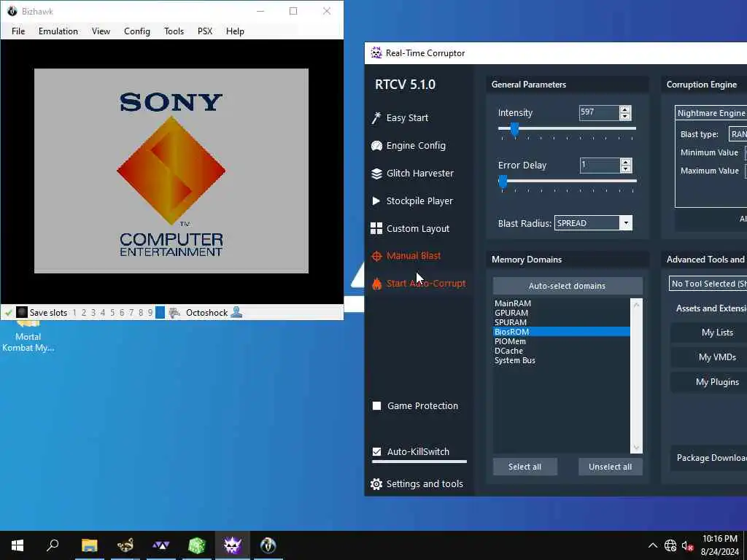Open File Explorer from taskbar

click(x=89, y=545)
